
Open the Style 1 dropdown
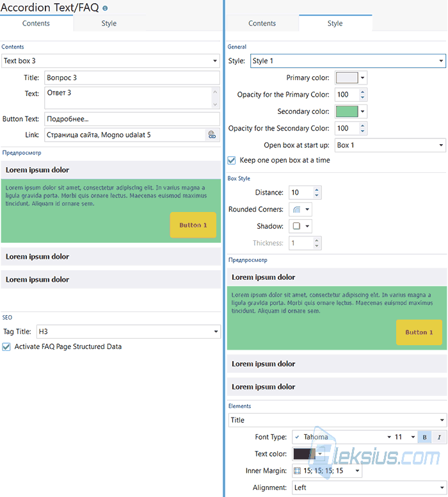pos(348,61)
